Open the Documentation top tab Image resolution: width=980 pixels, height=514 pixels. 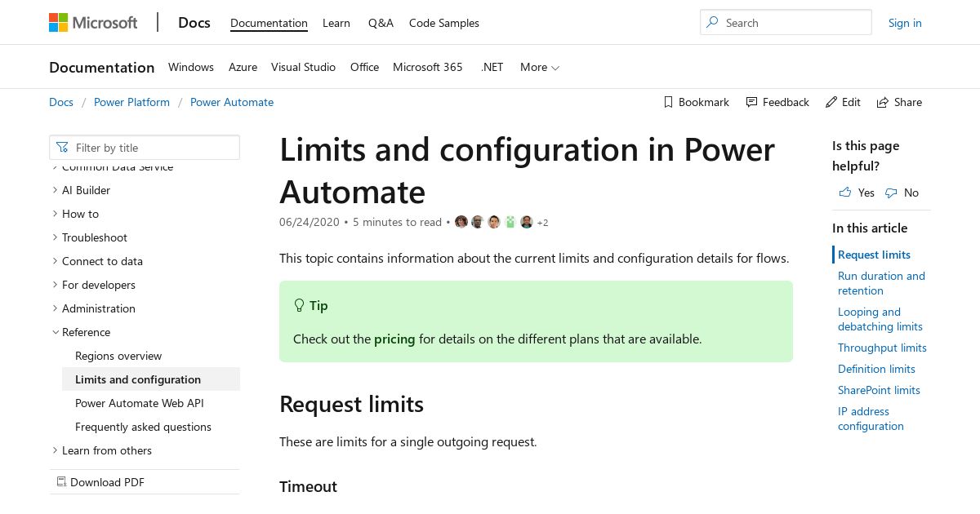[269, 23]
